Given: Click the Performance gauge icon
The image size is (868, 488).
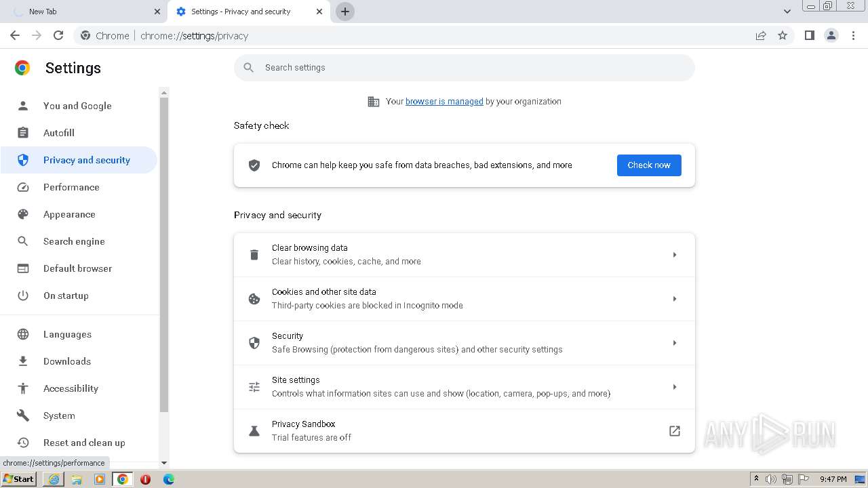Looking at the screenshot, I should click(x=23, y=187).
